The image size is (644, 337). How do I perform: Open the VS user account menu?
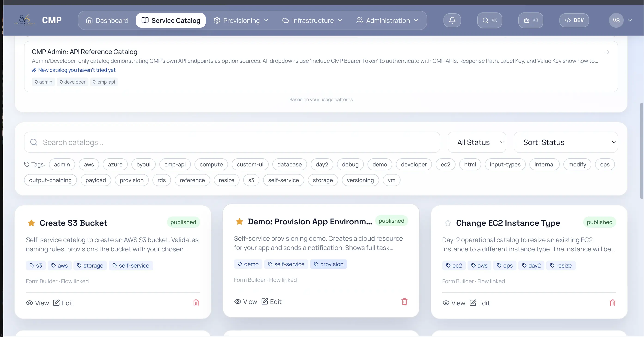pyautogui.click(x=620, y=20)
